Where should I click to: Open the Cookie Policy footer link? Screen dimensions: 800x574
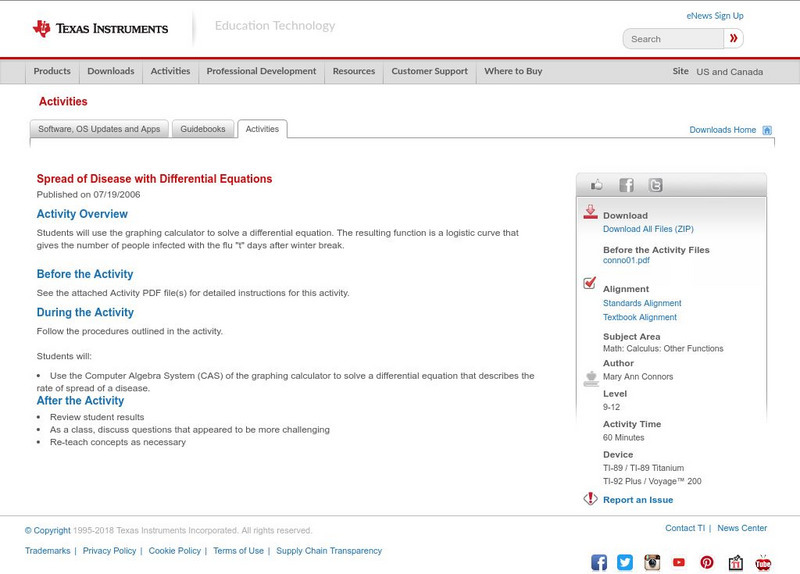pyautogui.click(x=174, y=551)
